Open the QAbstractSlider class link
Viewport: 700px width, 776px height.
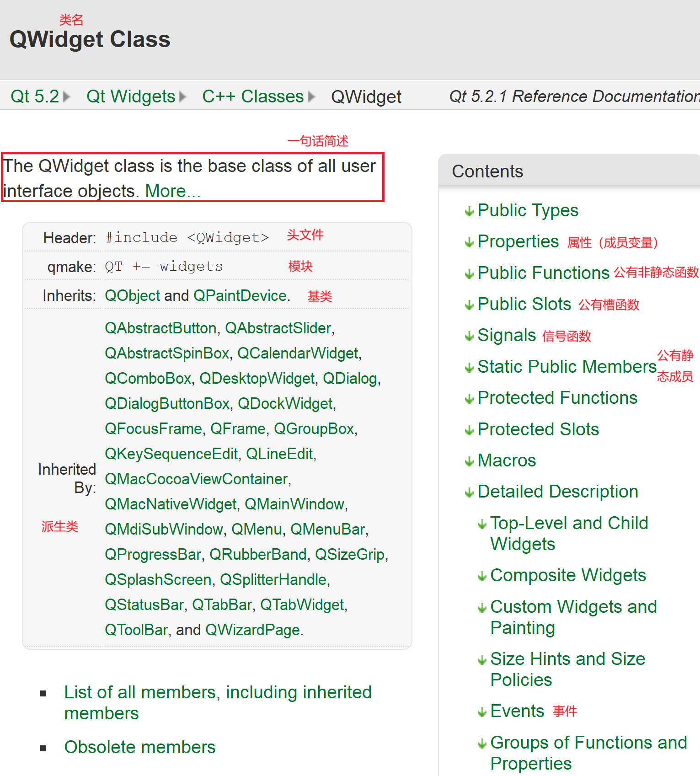click(x=278, y=328)
